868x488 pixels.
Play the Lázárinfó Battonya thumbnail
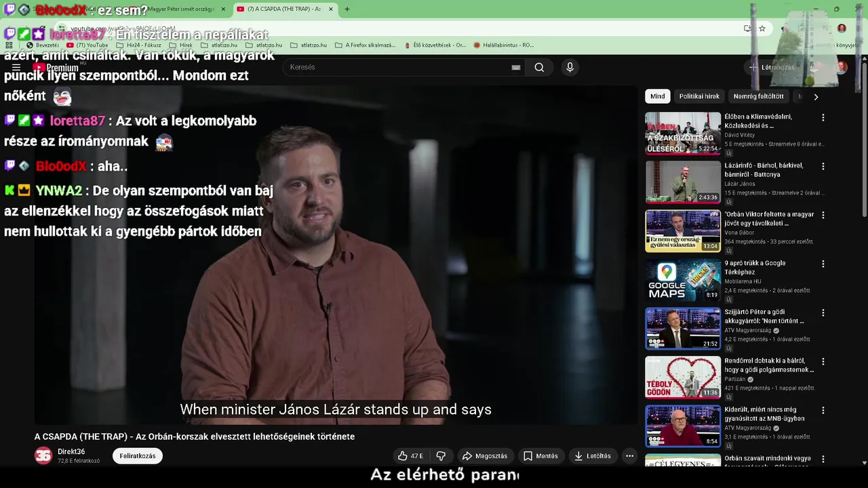point(683,182)
